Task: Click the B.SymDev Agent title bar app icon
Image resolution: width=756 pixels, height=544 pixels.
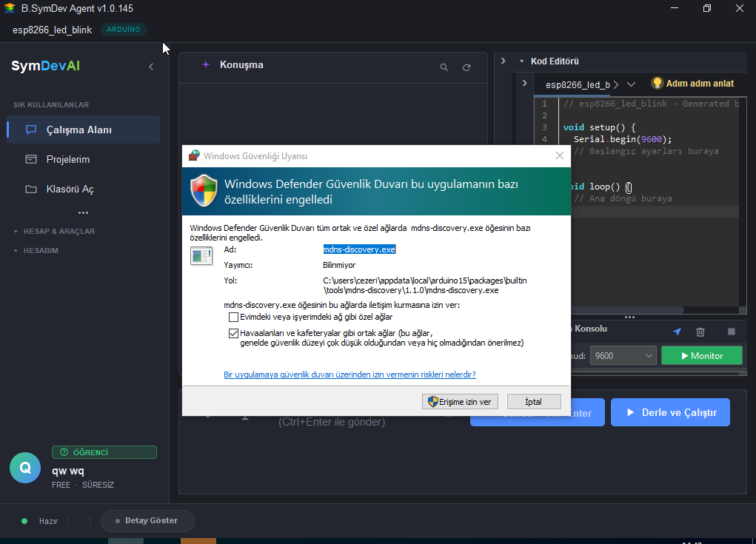Action: tap(10, 8)
